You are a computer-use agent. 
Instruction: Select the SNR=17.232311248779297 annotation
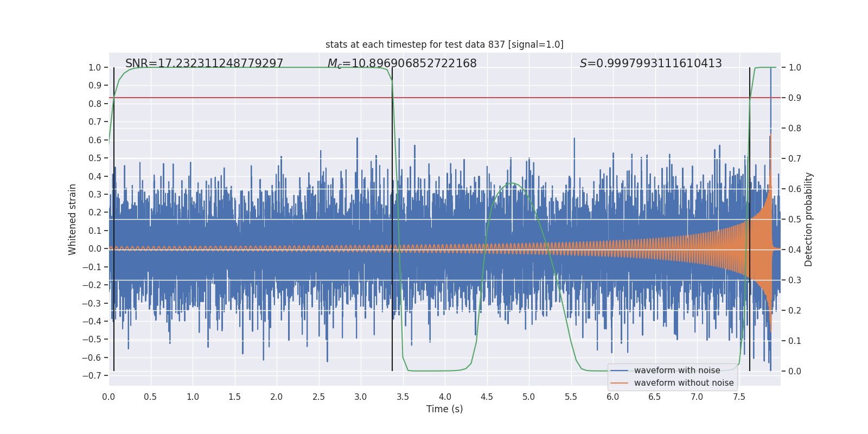tap(205, 63)
